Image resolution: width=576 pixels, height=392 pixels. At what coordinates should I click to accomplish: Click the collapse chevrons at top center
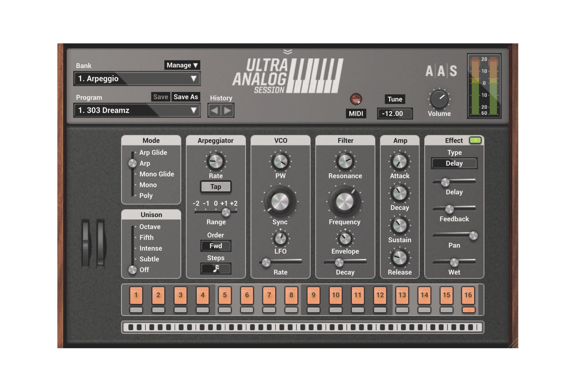(288, 52)
